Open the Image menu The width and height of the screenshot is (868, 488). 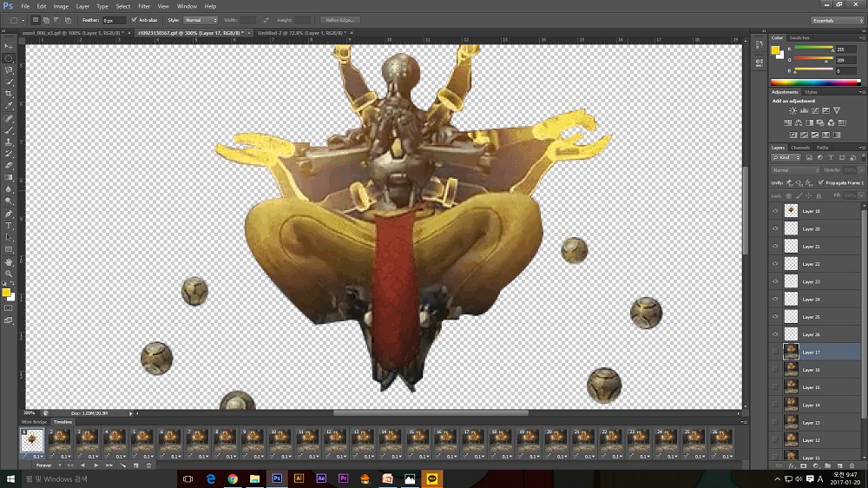click(61, 6)
